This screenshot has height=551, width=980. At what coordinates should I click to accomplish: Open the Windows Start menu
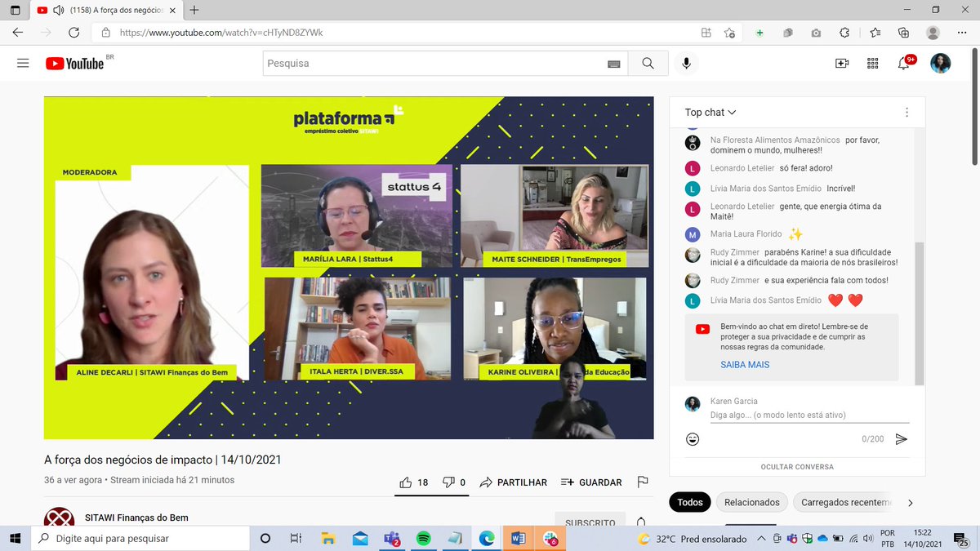click(16, 539)
